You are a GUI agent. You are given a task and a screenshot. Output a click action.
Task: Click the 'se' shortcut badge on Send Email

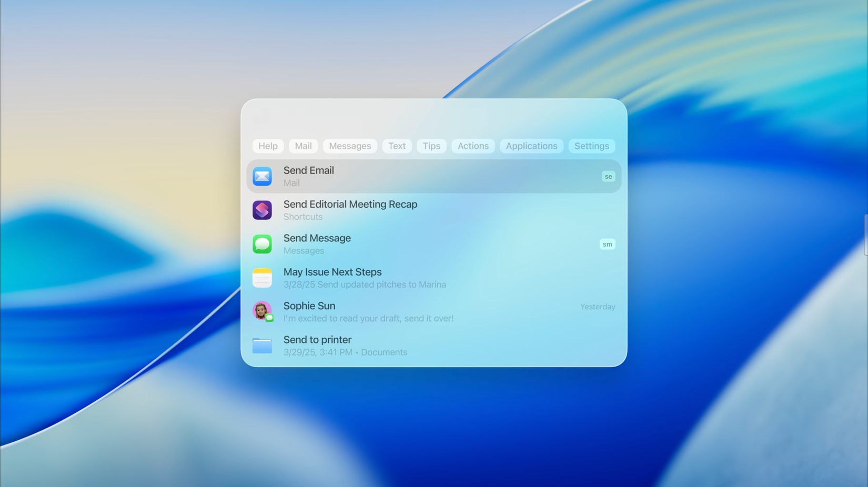(608, 176)
